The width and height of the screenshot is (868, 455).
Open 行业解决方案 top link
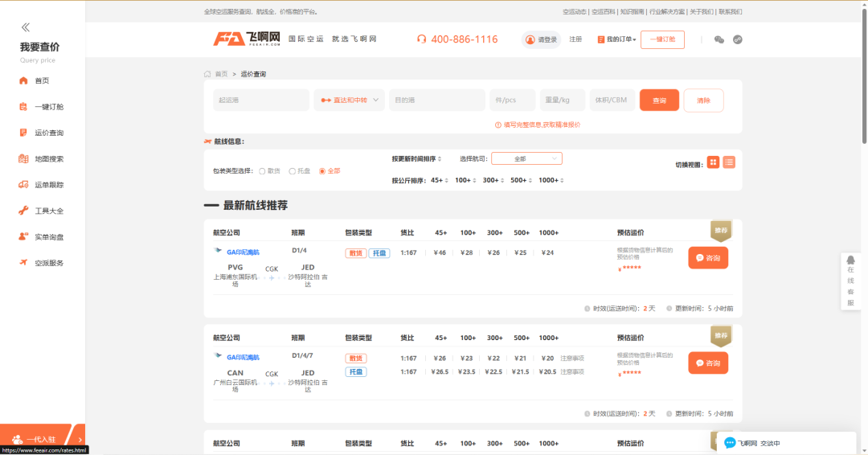point(666,11)
